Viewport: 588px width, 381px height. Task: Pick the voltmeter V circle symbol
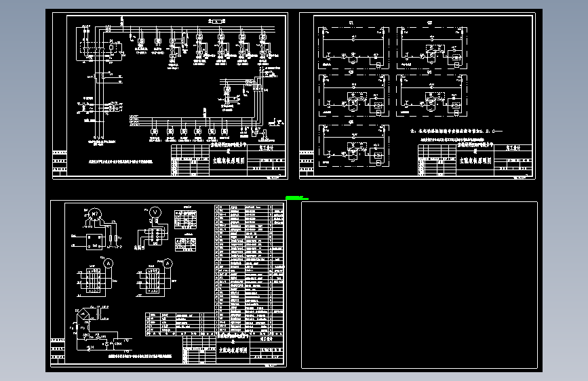155,213
